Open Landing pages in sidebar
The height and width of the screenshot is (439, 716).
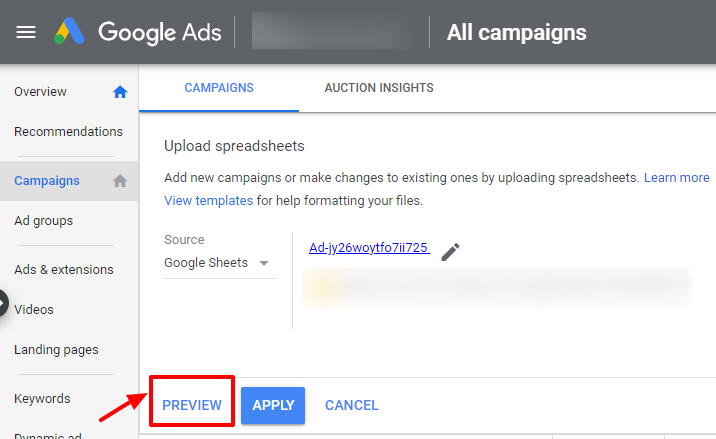click(x=56, y=349)
